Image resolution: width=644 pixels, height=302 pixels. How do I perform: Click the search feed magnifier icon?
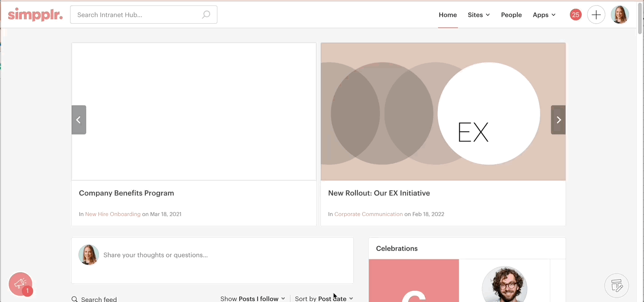(75, 299)
